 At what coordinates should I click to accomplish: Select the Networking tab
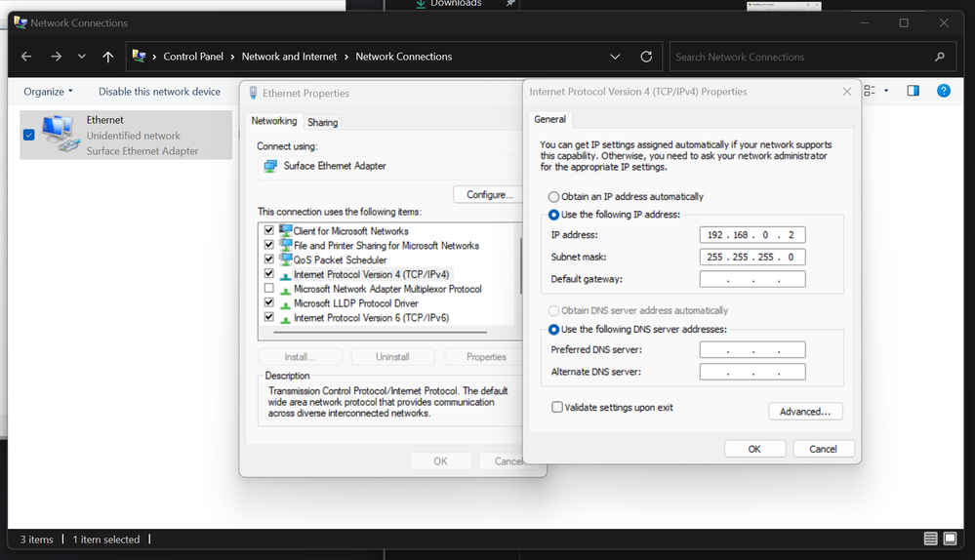[x=274, y=121]
